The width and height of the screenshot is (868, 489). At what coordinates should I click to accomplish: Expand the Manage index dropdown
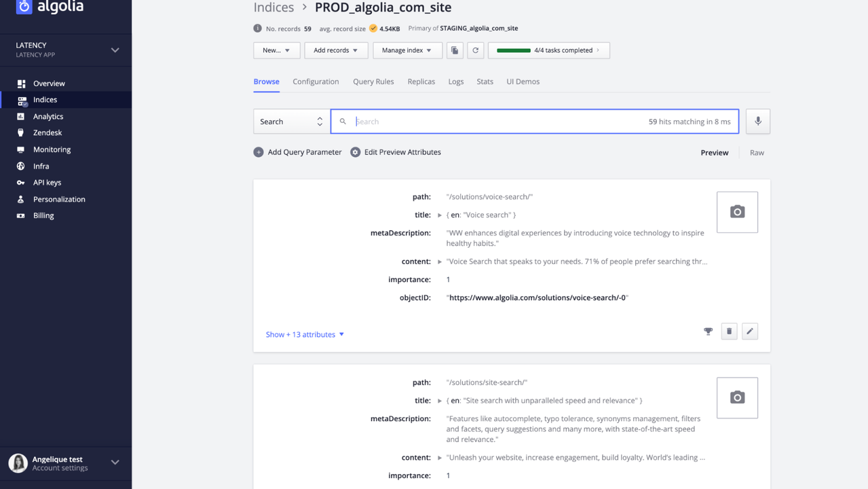coord(407,50)
